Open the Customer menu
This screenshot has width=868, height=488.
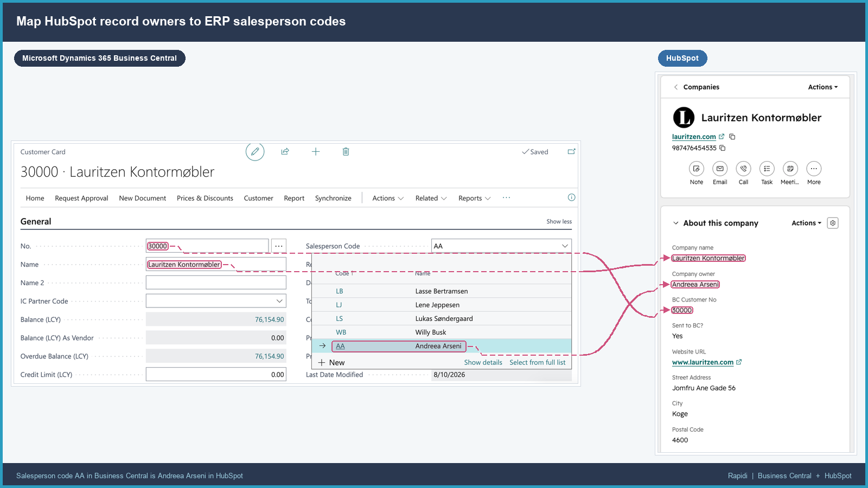tap(259, 198)
